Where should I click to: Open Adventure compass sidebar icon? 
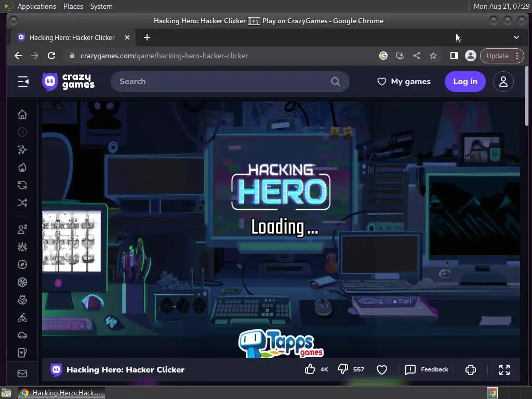pyautogui.click(x=22, y=264)
